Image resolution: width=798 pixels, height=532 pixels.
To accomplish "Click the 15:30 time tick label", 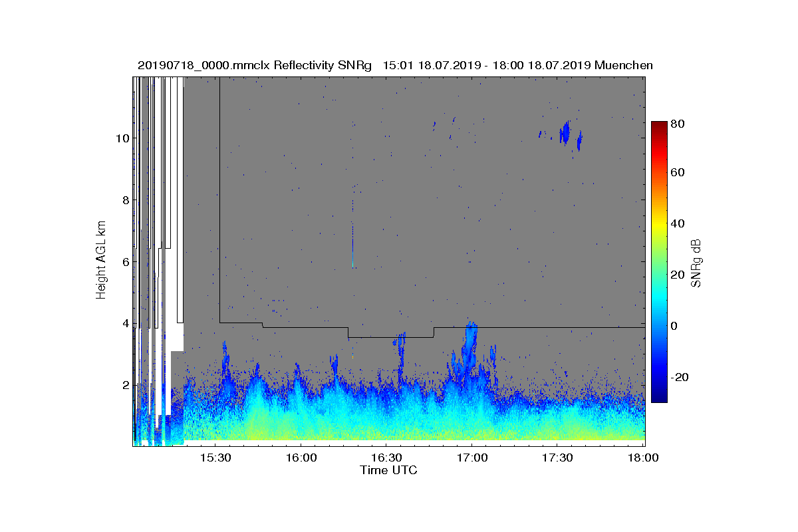I will (215, 458).
